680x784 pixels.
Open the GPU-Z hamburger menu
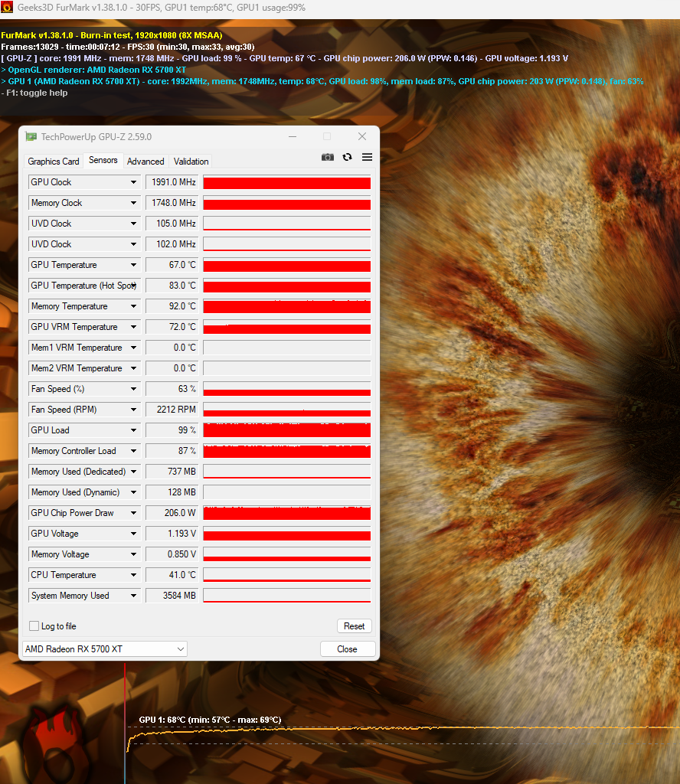(x=367, y=157)
